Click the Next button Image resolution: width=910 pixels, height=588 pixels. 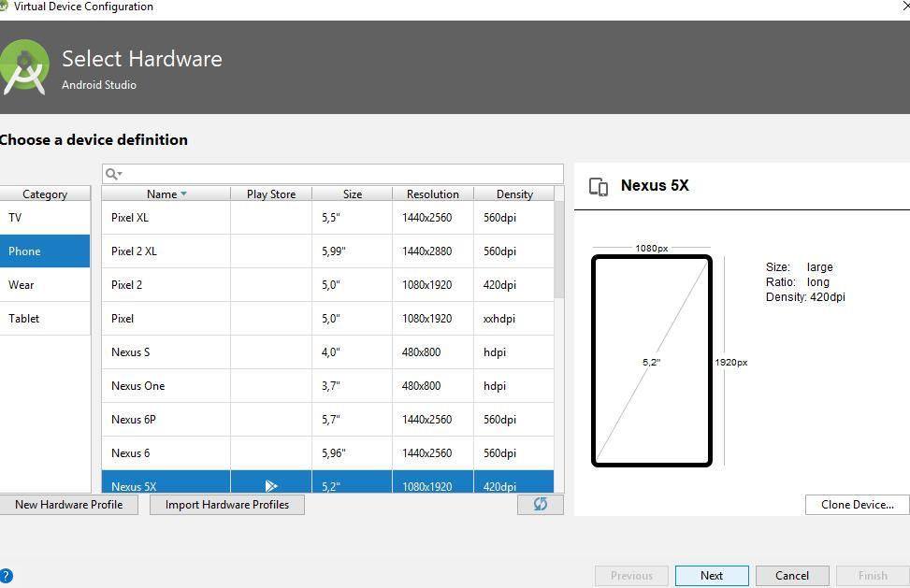coord(712,575)
